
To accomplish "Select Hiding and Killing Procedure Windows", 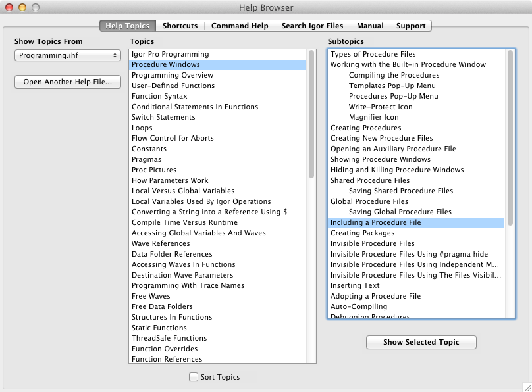I will point(416,170).
